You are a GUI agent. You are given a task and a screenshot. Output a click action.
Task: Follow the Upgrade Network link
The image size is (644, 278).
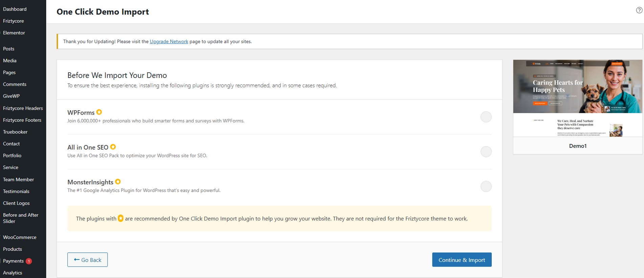[x=169, y=42]
